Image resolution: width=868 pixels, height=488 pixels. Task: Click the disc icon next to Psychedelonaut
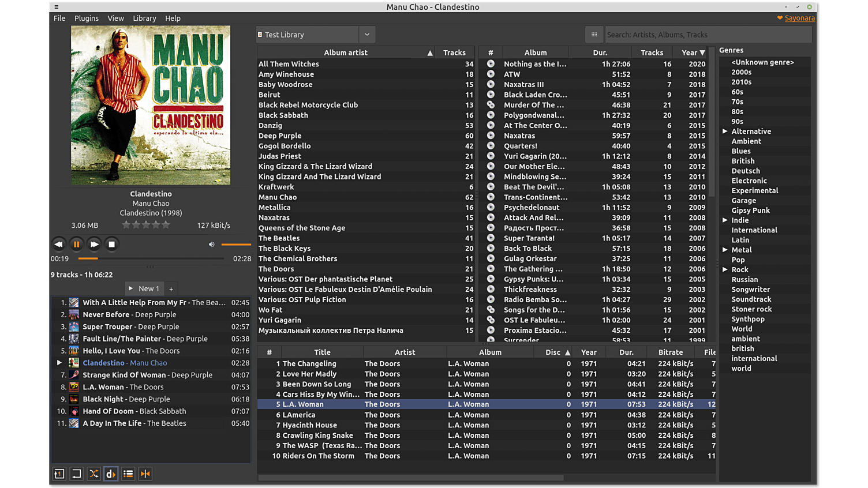pyautogui.click(x=491, y=207)
